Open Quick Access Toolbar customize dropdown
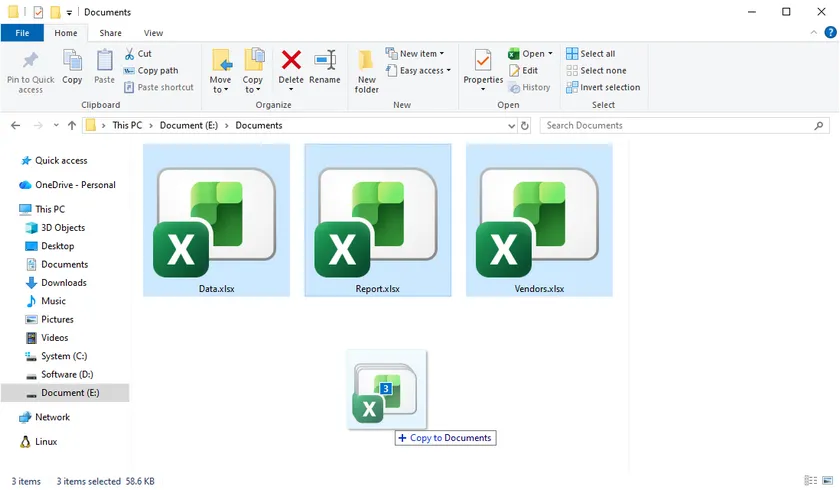 coord(69,12)
